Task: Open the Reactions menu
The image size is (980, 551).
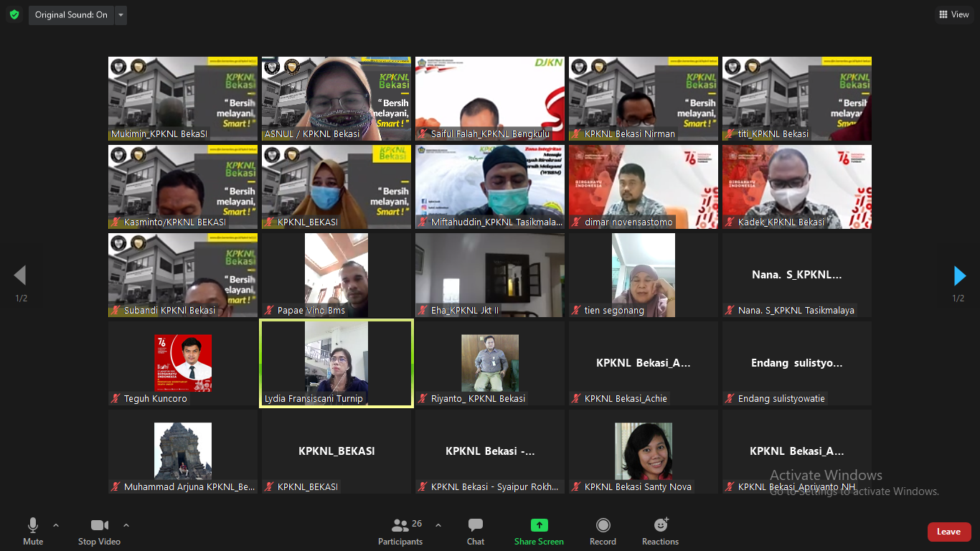Action: [x=660, y=532]
